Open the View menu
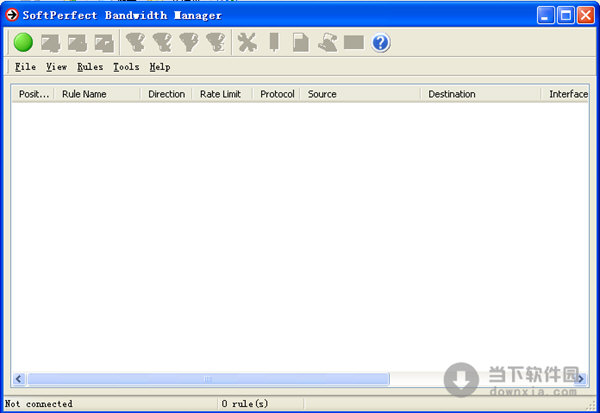 coord(56,67)
